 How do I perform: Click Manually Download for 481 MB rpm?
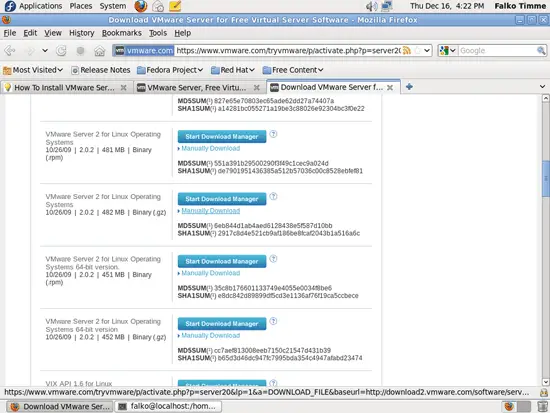click(x=210, y=148)
